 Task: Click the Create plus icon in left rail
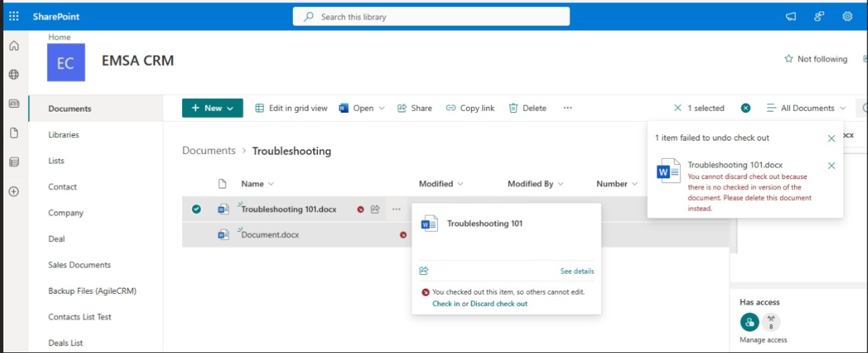pos(13,192)
